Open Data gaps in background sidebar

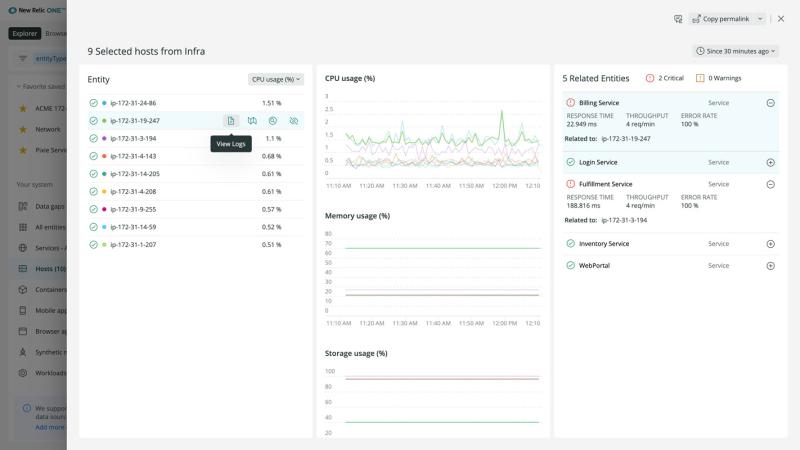pyautogui.click(x=49, y=207)
